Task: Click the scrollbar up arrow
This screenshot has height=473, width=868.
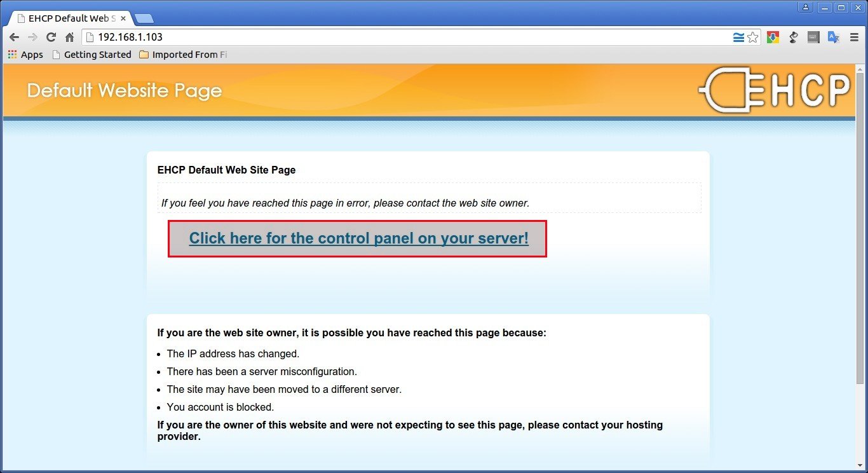Action: coord(861,69)
